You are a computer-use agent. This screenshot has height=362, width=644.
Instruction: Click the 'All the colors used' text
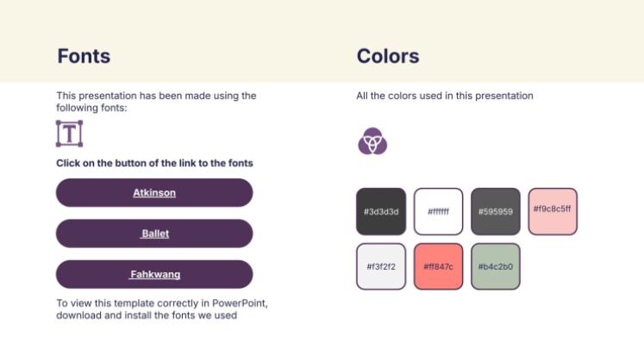(x=445, y=96)
